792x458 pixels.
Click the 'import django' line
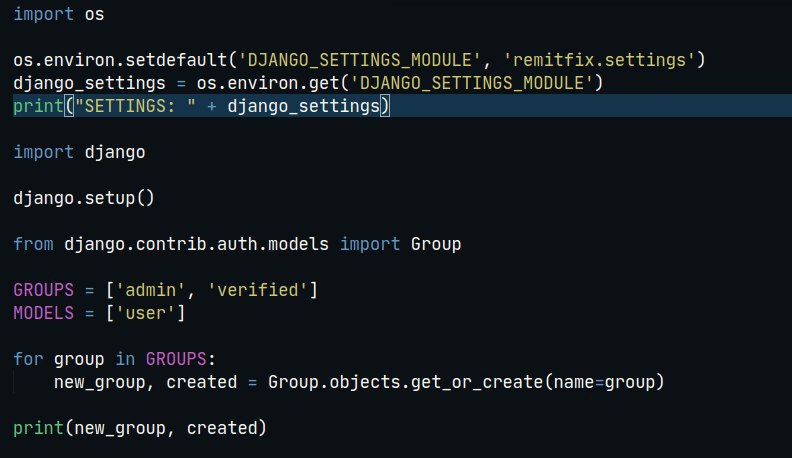pos(79,152)
